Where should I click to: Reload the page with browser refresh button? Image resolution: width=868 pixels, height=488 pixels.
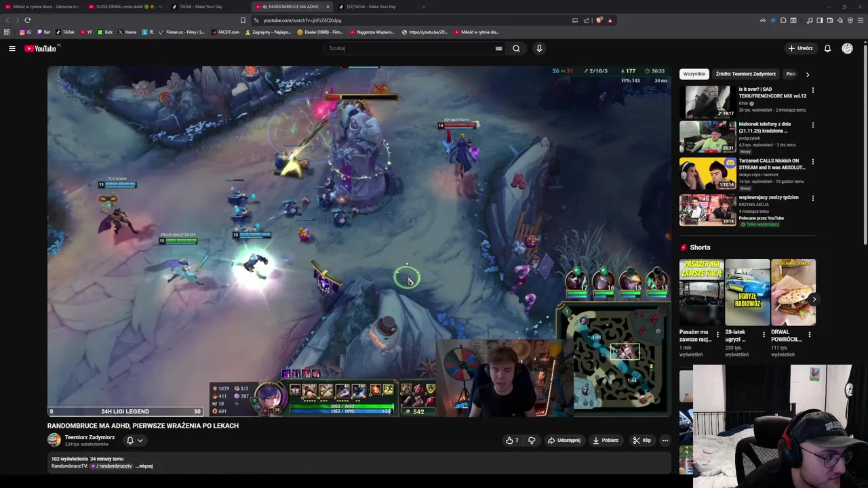point(27,20)
